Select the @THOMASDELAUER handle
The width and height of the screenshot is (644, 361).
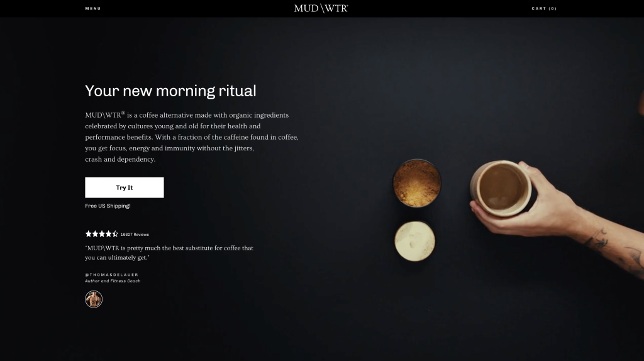112,275
